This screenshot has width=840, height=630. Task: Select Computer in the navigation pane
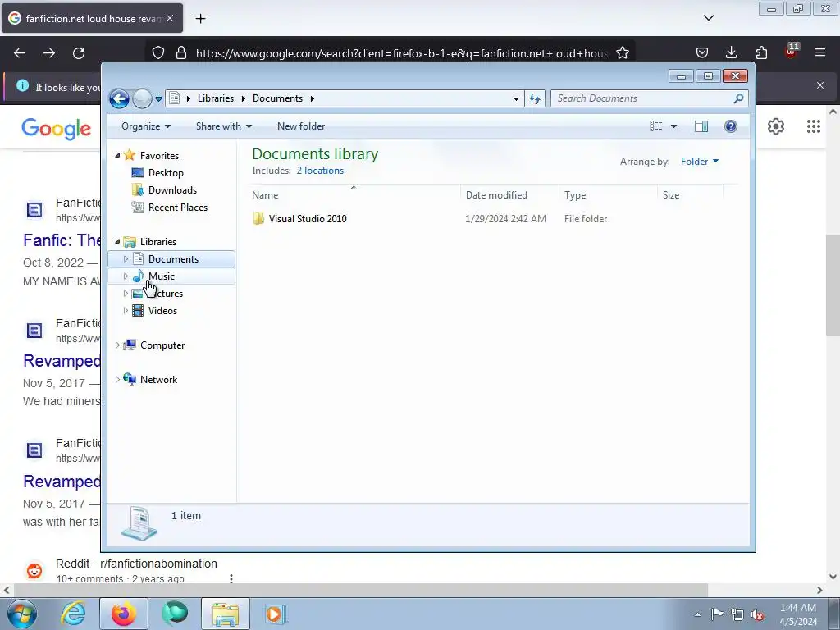click(162, 345)
